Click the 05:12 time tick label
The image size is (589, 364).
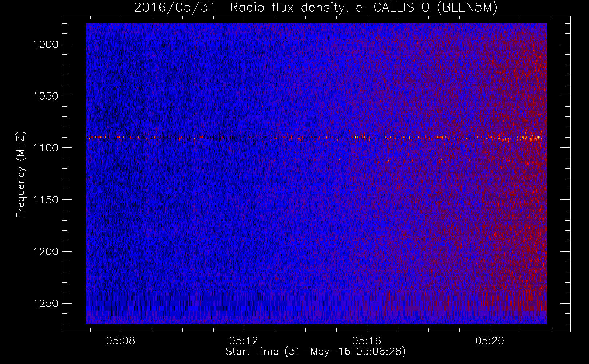pyautogui.click(x=244, y=341)
